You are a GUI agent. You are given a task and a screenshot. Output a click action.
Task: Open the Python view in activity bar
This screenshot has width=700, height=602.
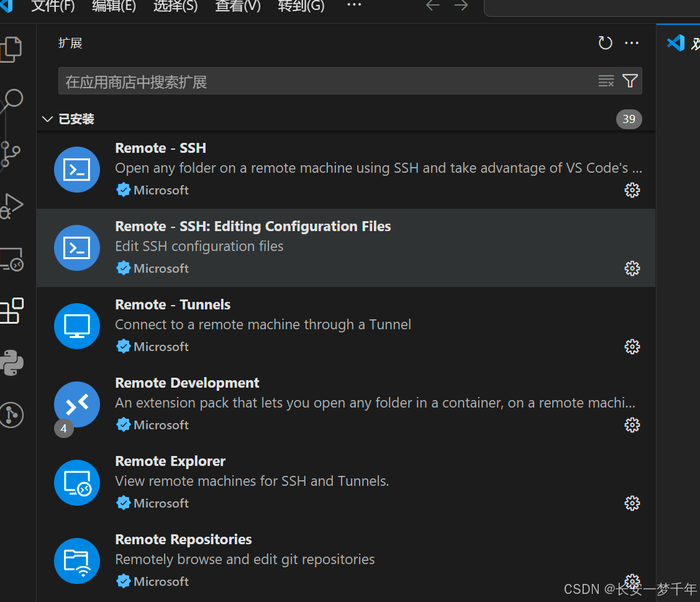[x=12, y=363]
